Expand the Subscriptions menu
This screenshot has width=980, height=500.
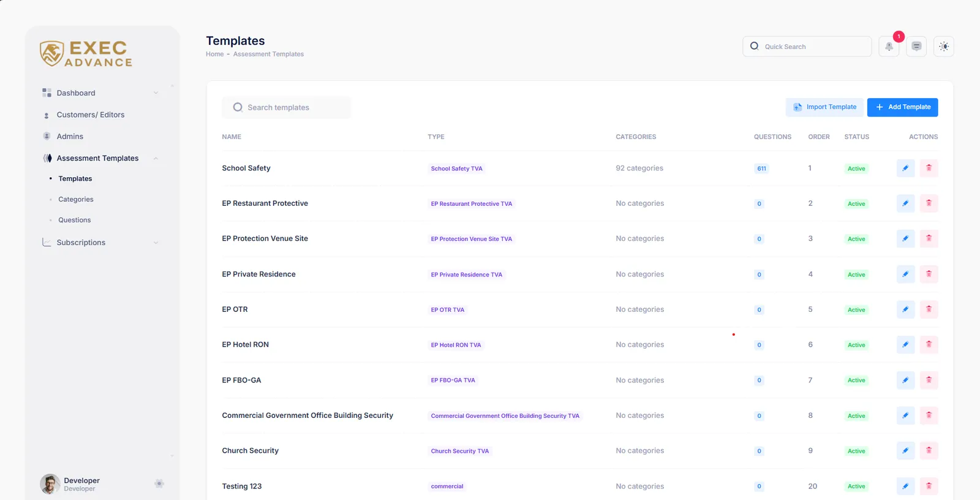pyautogui.click(x=100, y=243)
